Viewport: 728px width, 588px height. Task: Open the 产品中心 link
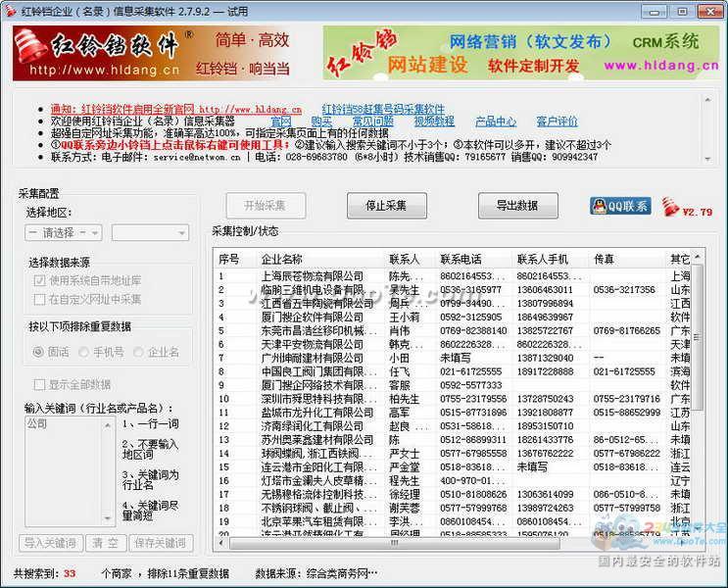coord(496,122)
